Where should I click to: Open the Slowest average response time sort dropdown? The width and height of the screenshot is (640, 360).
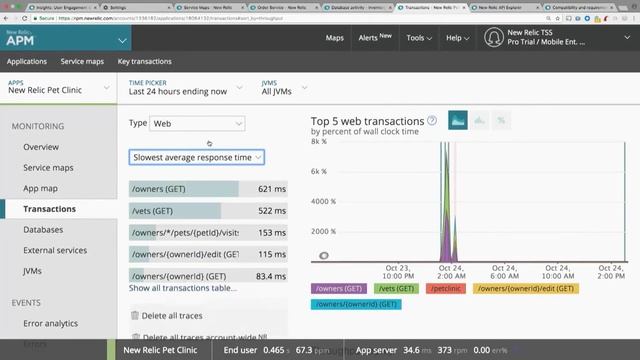pyautogui.click(x=197, y=157)
